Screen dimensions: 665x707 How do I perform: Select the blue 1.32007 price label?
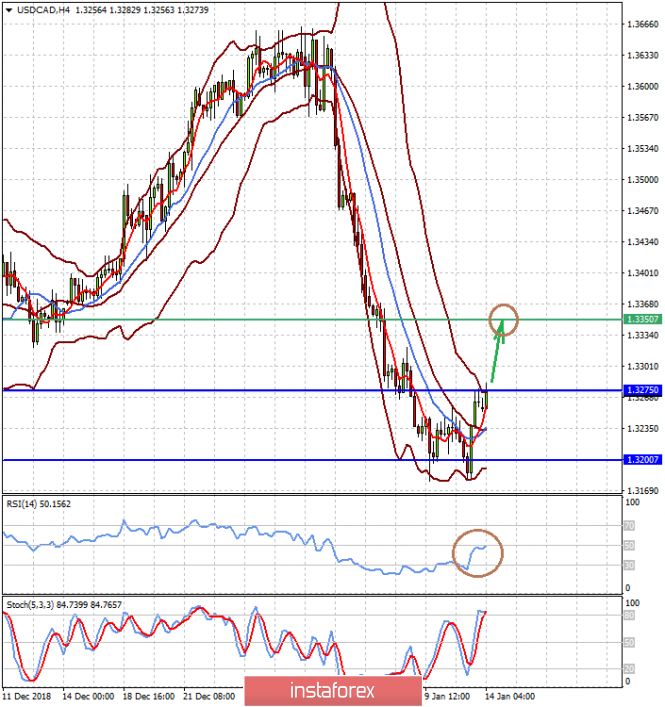pos(640,460)
